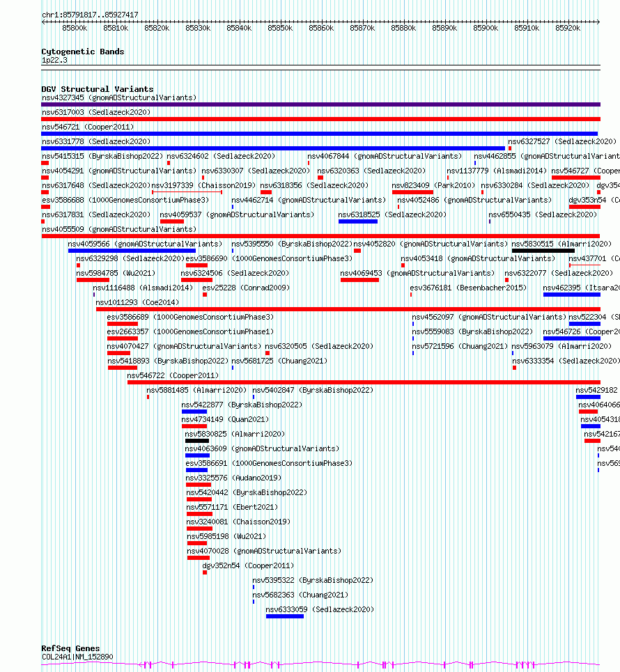Screen dimensions: 620x672
Task: Click the nsv3197339 Chaisson2019 label
Action: 203,185
